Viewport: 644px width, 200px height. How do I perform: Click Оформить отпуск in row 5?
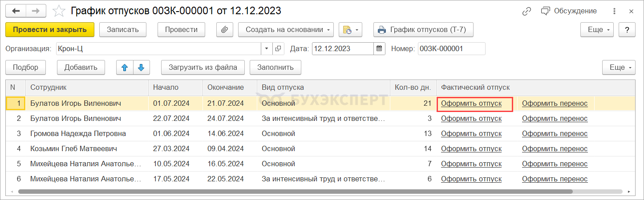click(x=471, y=164)
